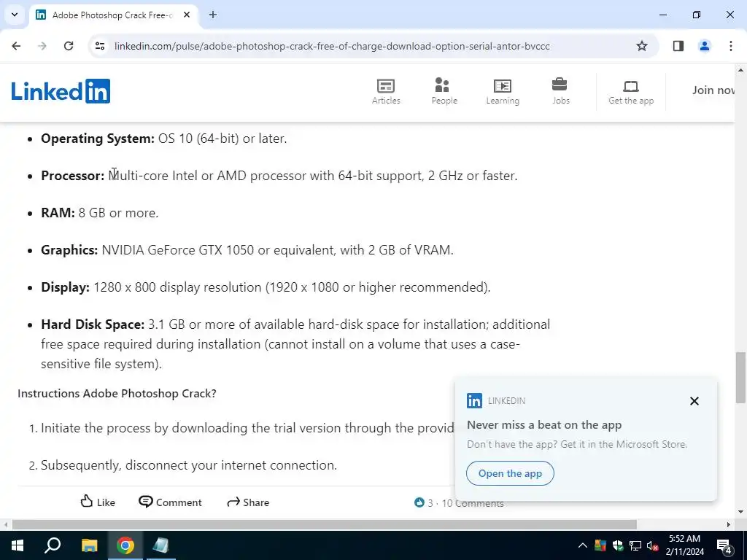The image size is (747, 560).
Task: Comment on this article
Action: 170,502
